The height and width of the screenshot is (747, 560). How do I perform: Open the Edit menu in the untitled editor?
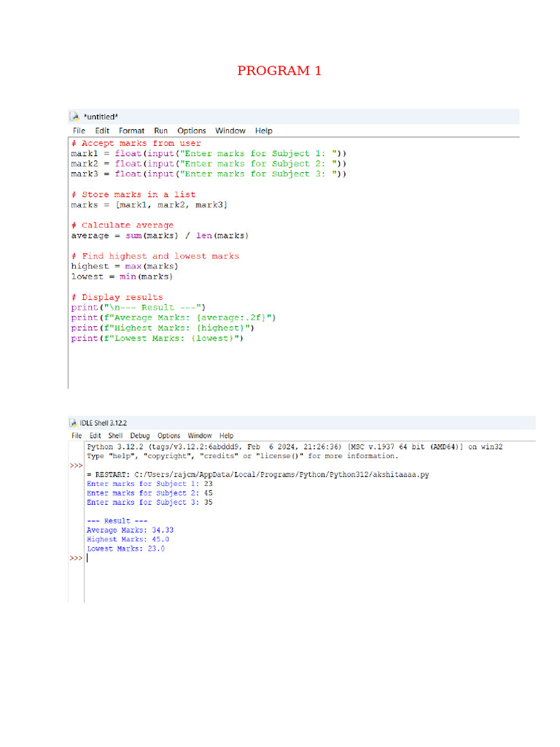click(x=102, y=131)
